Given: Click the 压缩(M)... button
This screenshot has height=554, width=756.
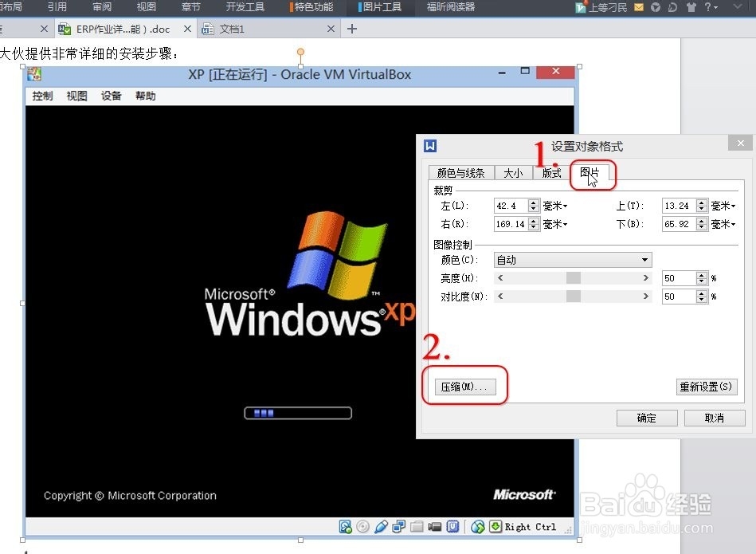Looking at the screenshot, I should (x=465, y=387).
